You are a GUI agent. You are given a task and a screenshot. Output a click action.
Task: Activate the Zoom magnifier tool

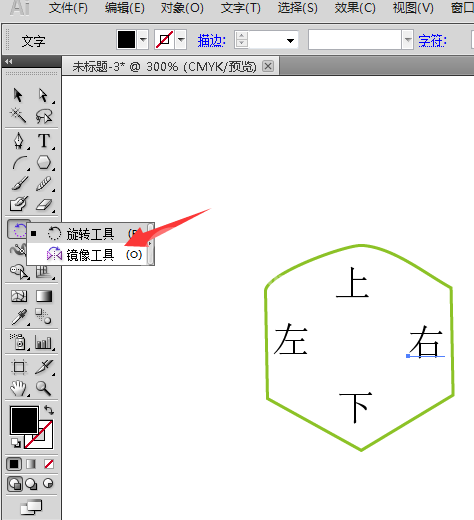(43, 388)
